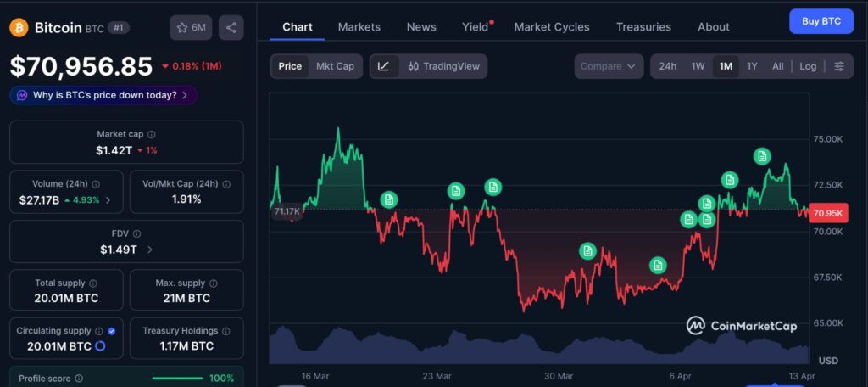This screenshot has height=387, width=868.
Task: Show info for Treasury Holdings
Action: (x=225, y=331)
